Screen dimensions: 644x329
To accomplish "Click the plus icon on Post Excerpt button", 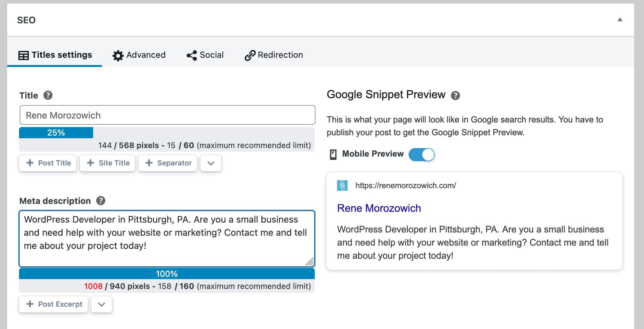I will (30, 304).
